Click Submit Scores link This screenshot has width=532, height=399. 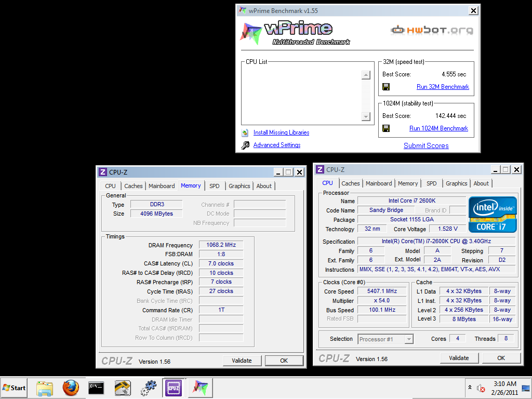[426, 145]
